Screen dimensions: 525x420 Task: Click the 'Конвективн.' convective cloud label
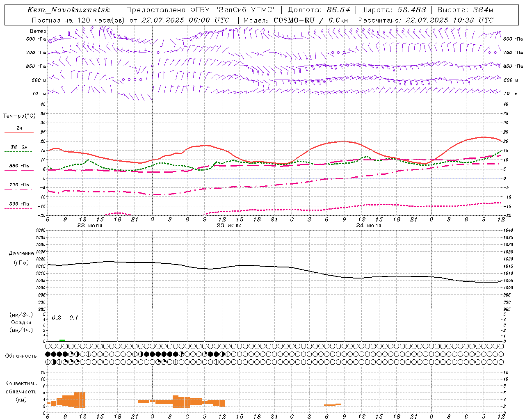21,383
